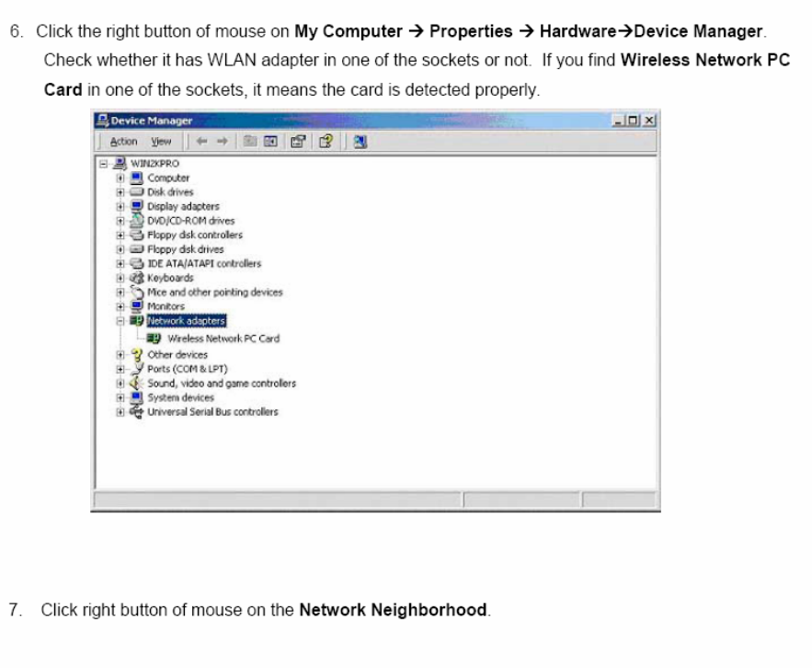Expand the Floppy disk drives node

coord(120,249)
